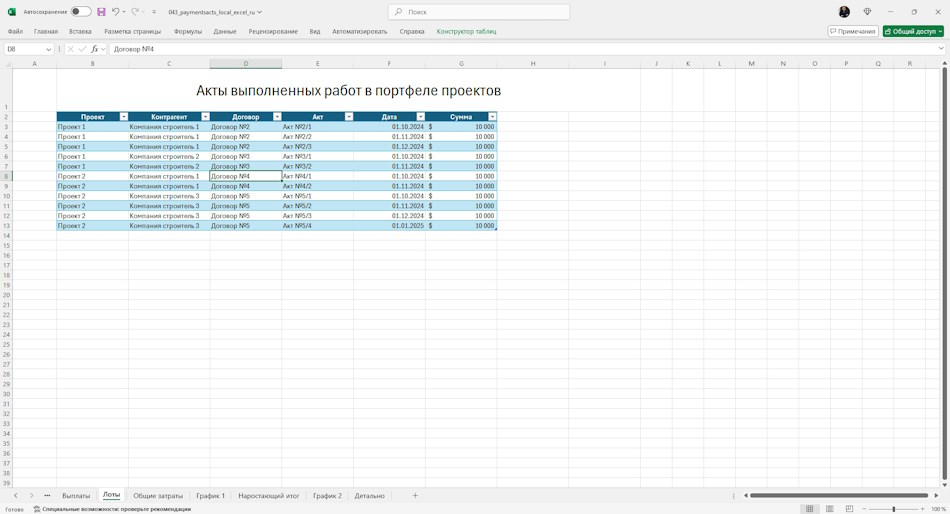Image resolution: width=950 pixels, height=514 pixels.
Task: Select column header D
Action: [x=245, y=64]
